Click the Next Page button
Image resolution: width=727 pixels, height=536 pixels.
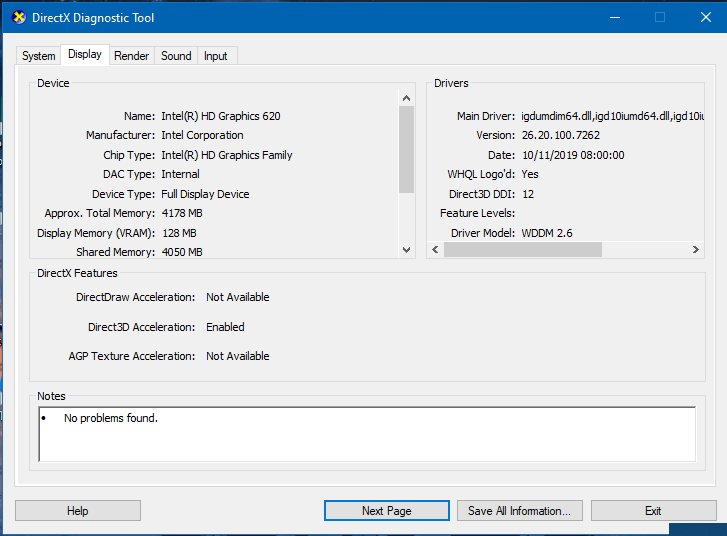tap(387, 510)
